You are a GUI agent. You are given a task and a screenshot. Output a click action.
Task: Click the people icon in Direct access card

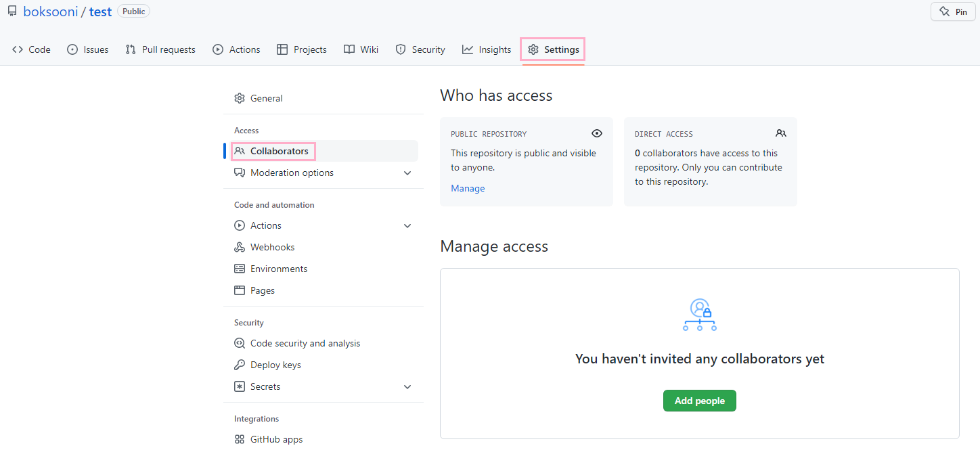[781, 133]
